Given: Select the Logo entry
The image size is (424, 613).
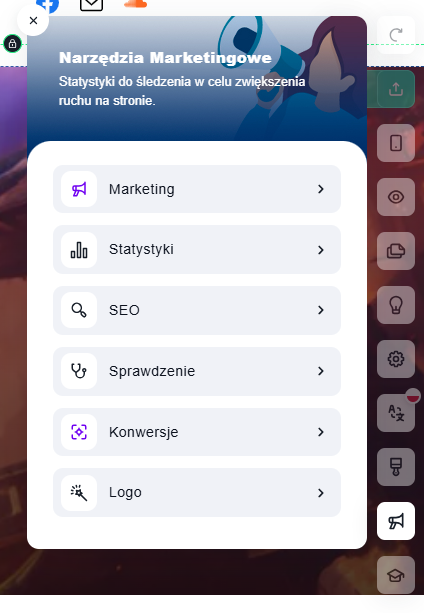Looking at the screenshot, I should click(x=197, y=493).
